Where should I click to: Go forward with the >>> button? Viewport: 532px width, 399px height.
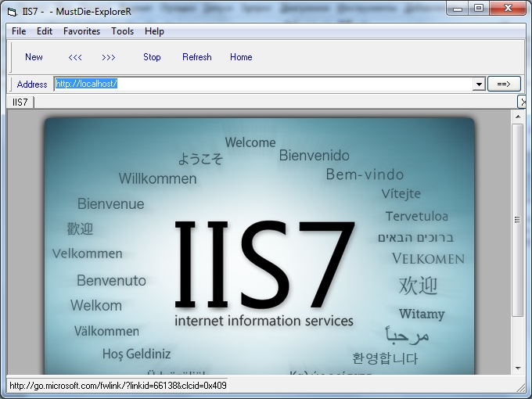coord(109,57)
